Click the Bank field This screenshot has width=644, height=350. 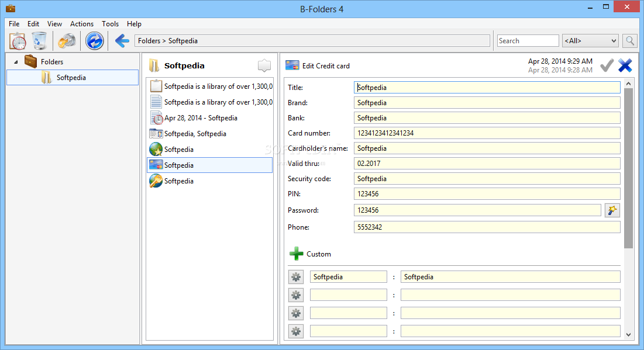click(x=487, y=118)
